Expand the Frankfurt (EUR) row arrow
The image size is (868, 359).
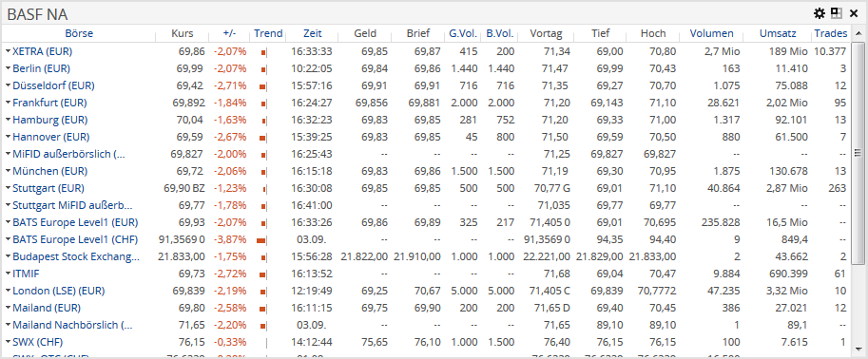8,103
